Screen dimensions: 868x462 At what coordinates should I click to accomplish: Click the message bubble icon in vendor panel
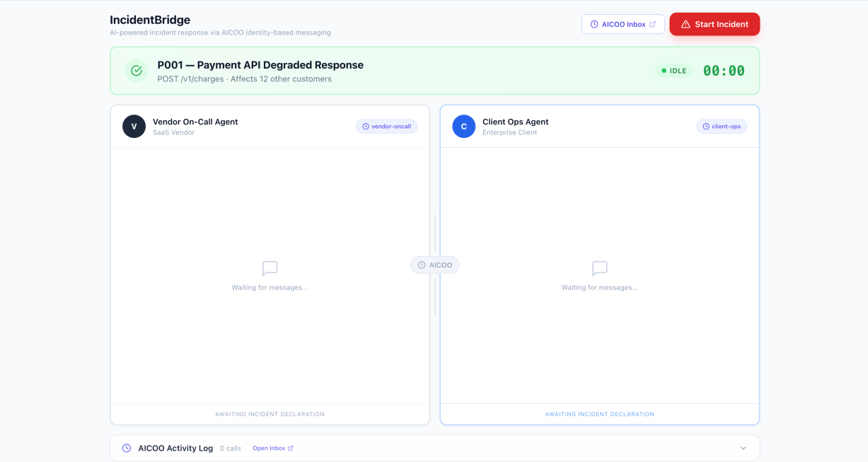[270, 269]
